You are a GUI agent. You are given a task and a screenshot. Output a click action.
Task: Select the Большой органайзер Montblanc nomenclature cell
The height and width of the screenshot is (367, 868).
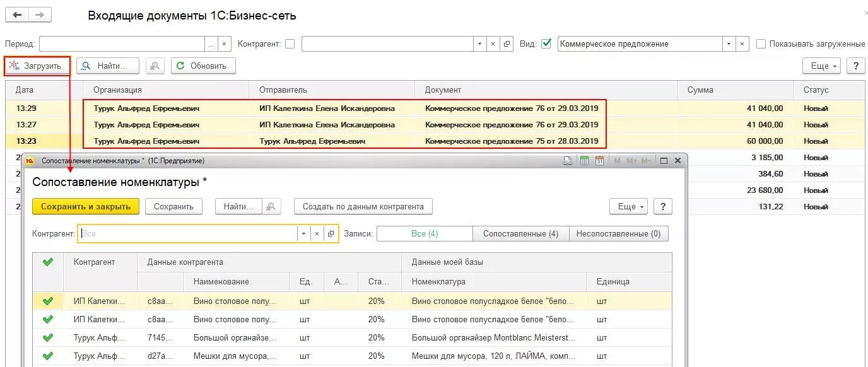(494, 337)
